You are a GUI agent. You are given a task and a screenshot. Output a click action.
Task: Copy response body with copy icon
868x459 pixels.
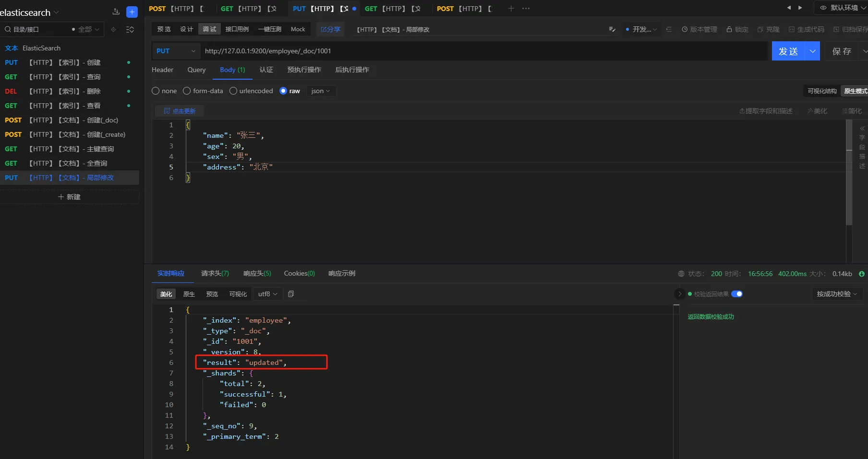pyautogui.click(x=291, y=294)
